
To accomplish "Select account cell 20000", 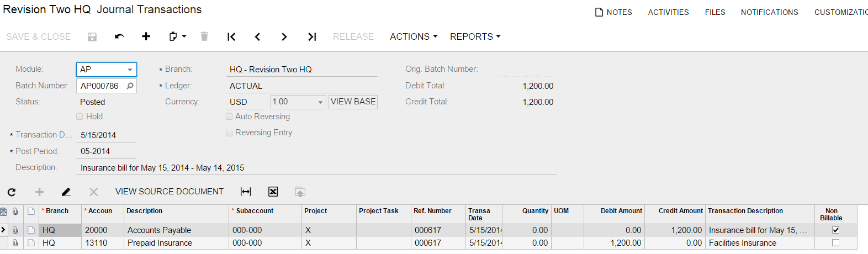I will click(103, 230).
